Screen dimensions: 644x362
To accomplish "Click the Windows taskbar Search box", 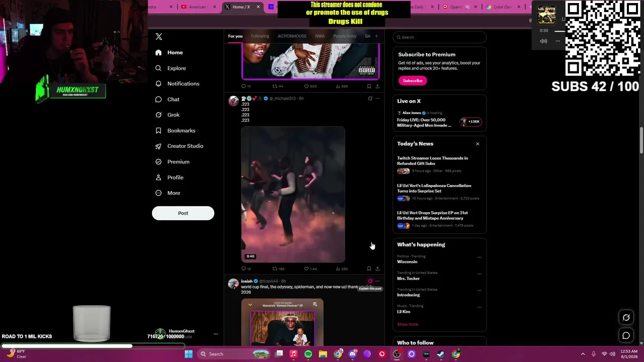I will coord(234,354).
